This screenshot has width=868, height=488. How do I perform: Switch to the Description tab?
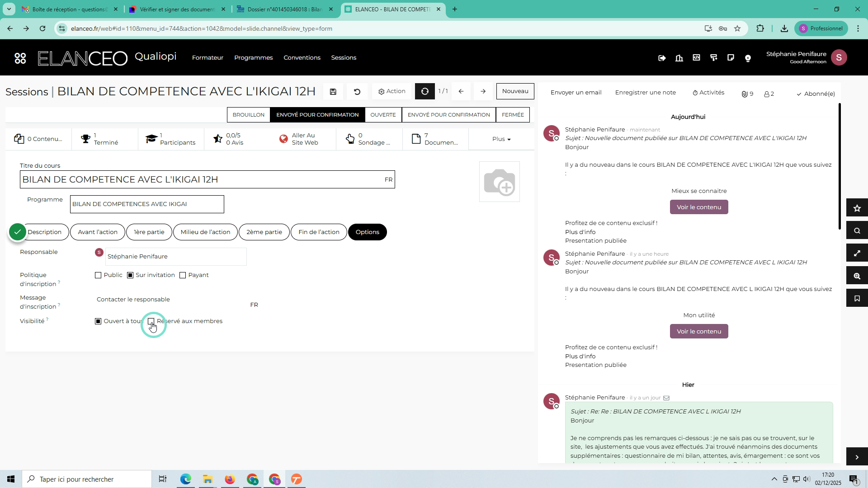44,232
